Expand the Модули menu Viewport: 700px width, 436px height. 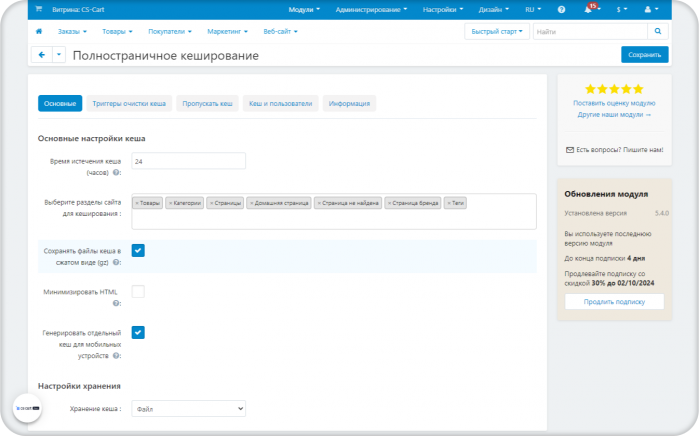tap(304, 9)
